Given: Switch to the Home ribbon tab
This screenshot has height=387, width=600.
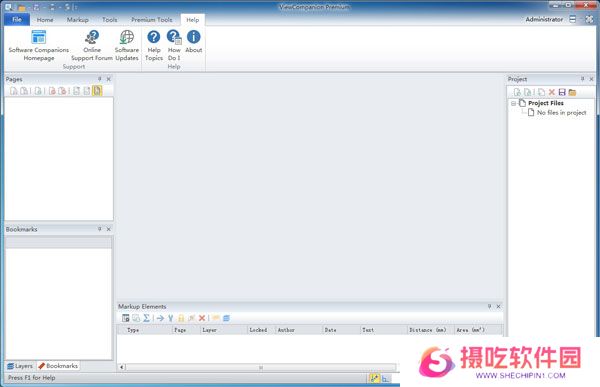Looking at the screenshot, I should pos(45,20).
